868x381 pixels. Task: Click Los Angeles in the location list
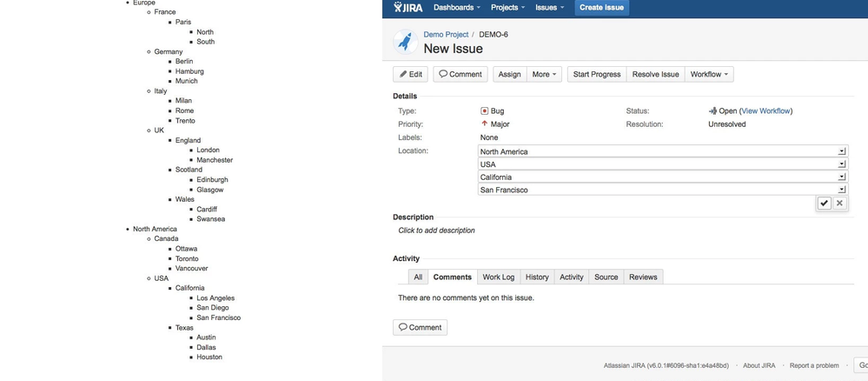[x=215, y=297]
